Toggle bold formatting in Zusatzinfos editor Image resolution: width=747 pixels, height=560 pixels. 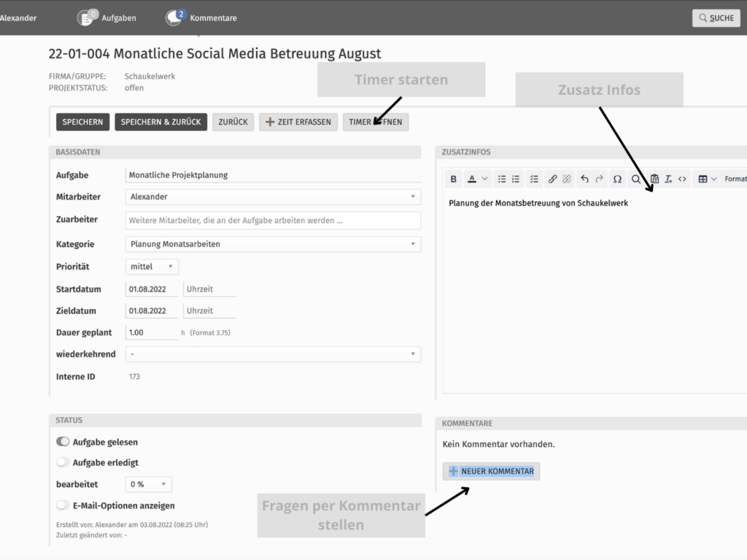(x=453, y=179)
